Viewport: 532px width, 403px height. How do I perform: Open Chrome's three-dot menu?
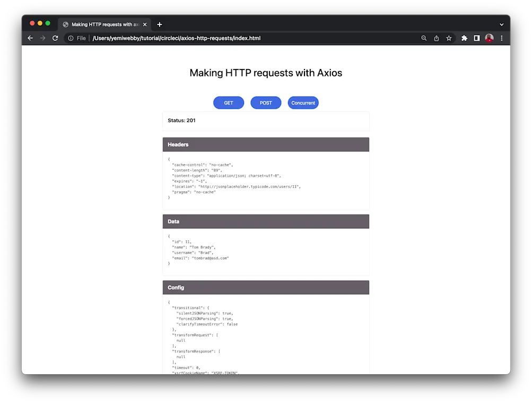tap(501, 38)
